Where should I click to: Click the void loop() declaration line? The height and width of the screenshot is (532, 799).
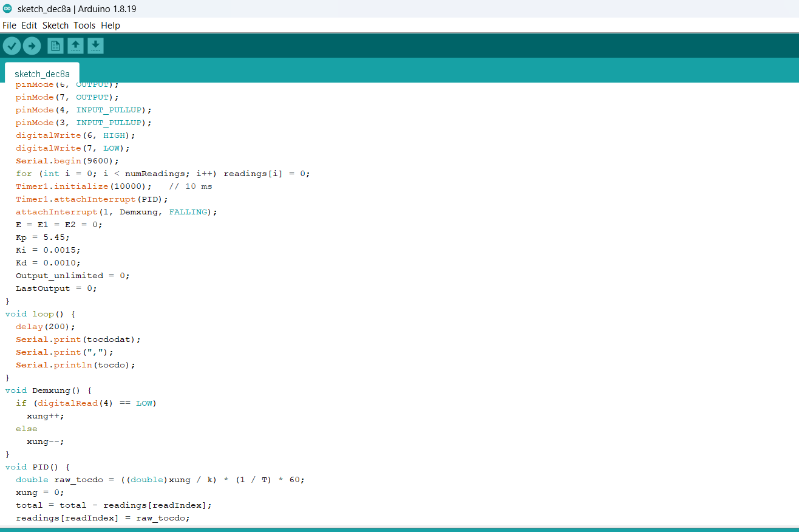click(39, 314)
